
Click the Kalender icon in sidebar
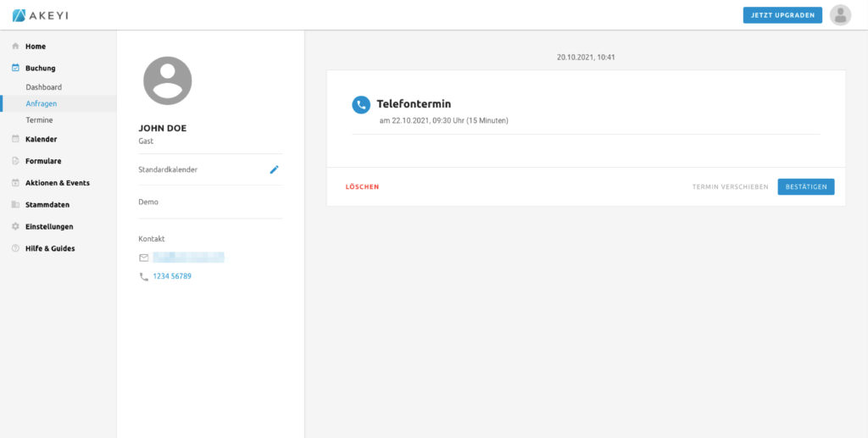tap(15, 139)
